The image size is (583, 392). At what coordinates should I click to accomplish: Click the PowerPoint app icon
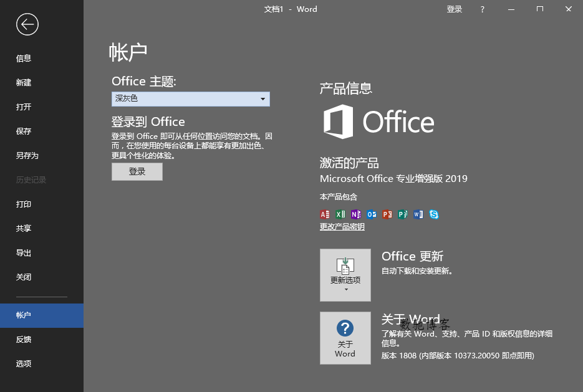pos(387,214)
